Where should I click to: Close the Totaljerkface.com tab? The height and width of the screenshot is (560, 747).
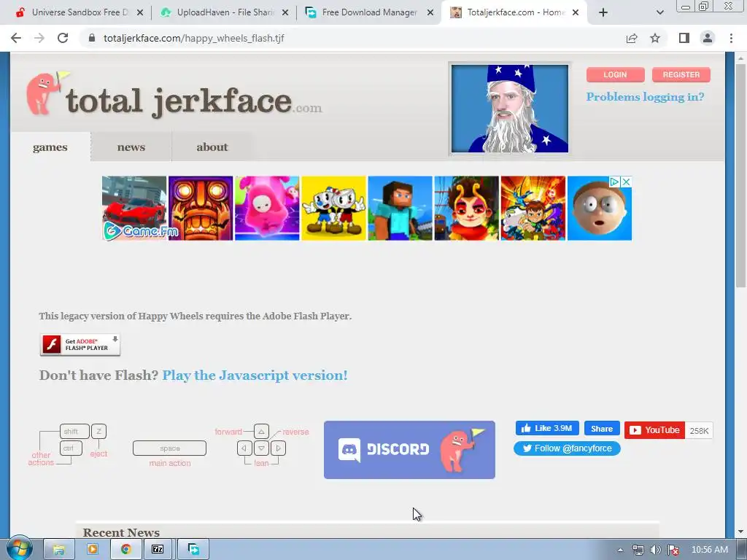click(576, 12)
